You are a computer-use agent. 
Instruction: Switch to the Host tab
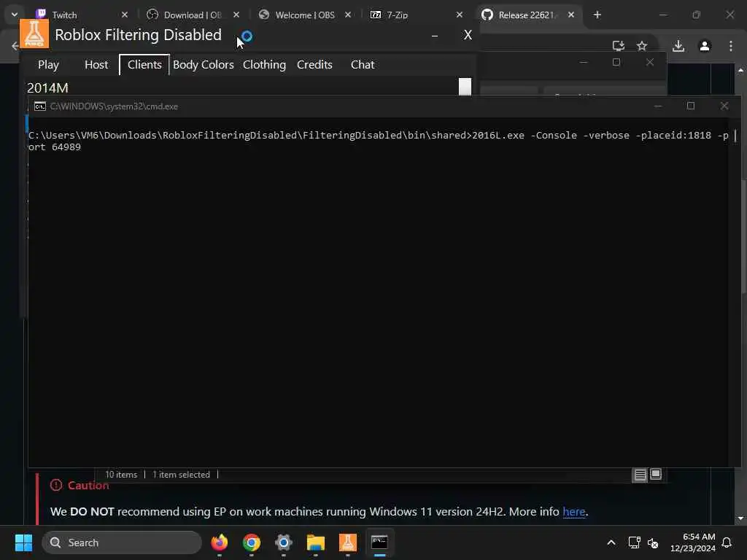pos(96,64)
